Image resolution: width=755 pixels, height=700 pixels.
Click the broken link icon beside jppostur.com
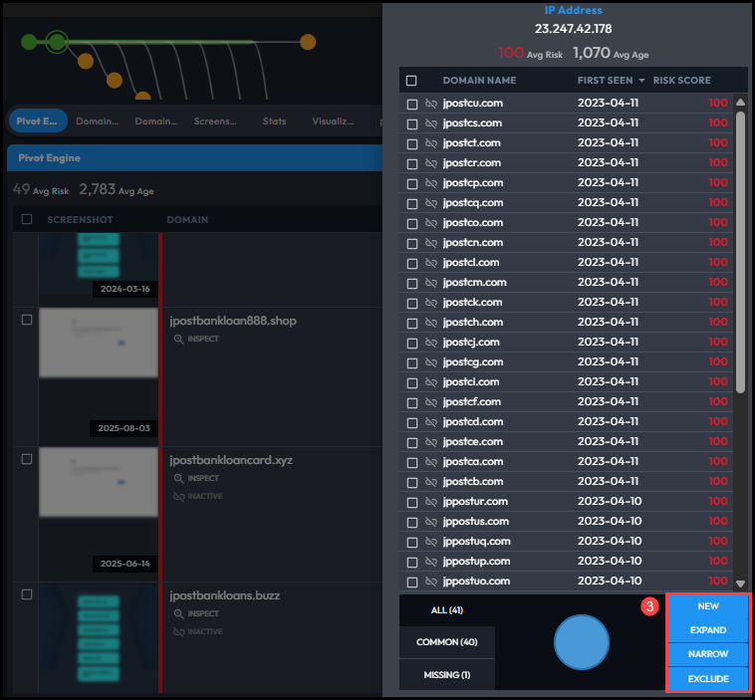pyautogui.click(x=431, y=502)
